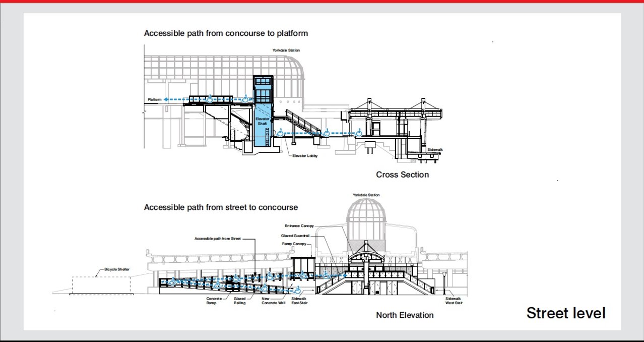Click the North Elevation caption
644x342 pixels.
(405, 315)
